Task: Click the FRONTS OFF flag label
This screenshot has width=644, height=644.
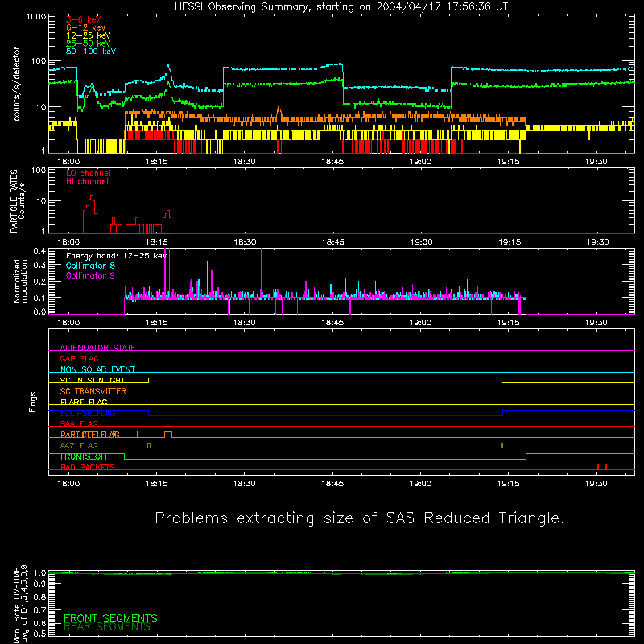Action: [85, 456]
